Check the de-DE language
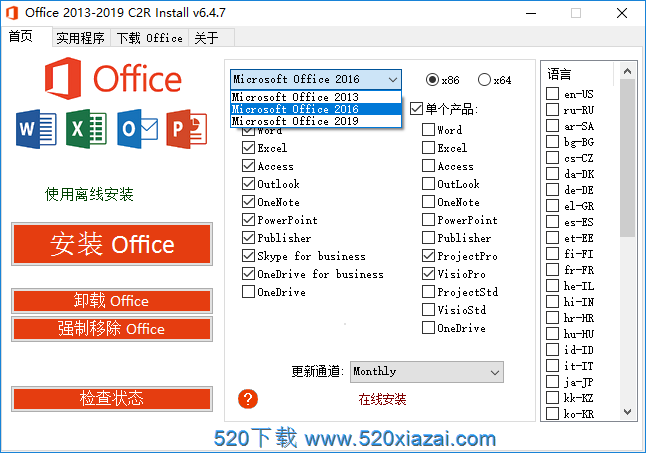 (552, 189)
